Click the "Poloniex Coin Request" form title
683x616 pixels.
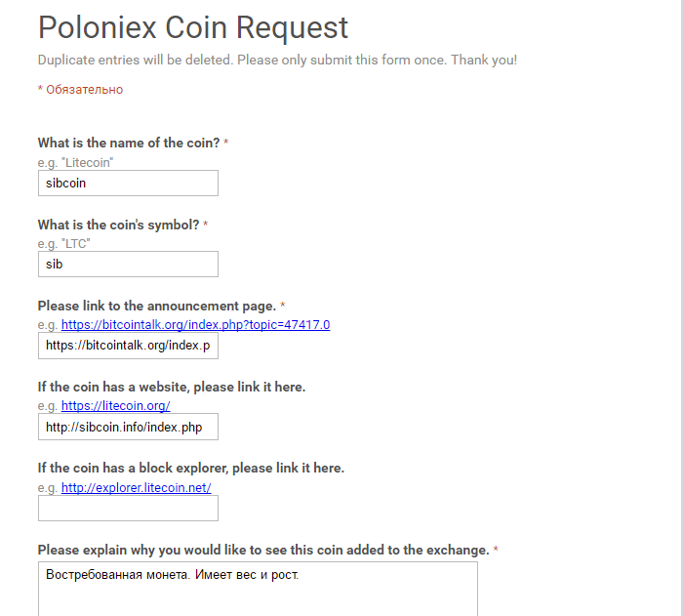click(x=192, y=27)
